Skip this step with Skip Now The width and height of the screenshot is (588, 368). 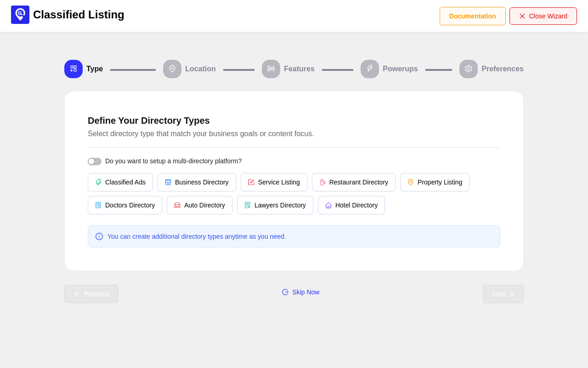(x=300, y=292)
